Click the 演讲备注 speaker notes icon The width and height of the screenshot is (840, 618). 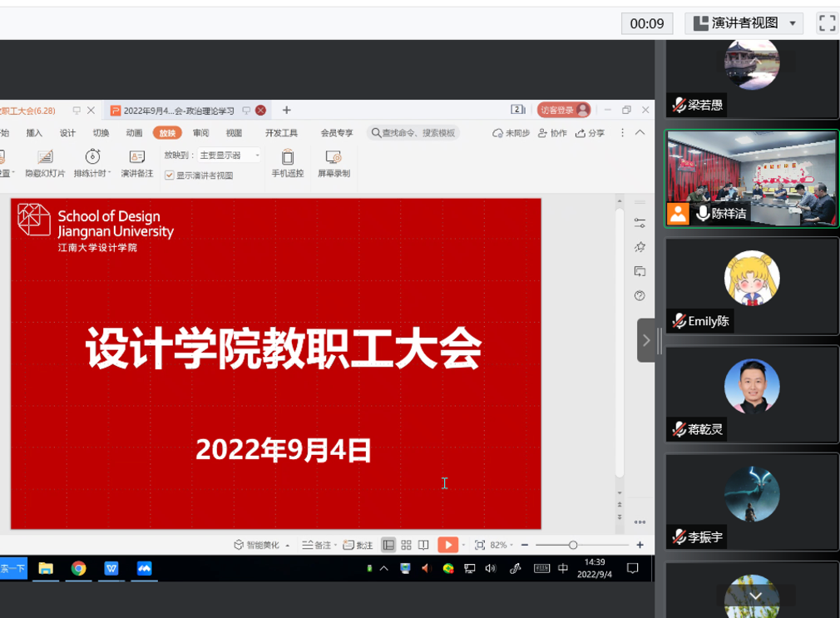tap(136, 158)
